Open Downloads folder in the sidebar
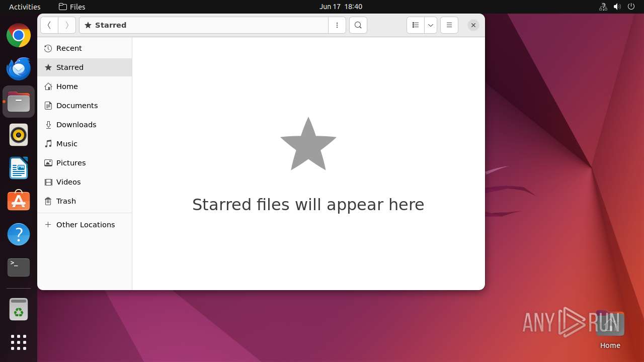This screenshot has height=362, width=644. click(x=85, y=125)
